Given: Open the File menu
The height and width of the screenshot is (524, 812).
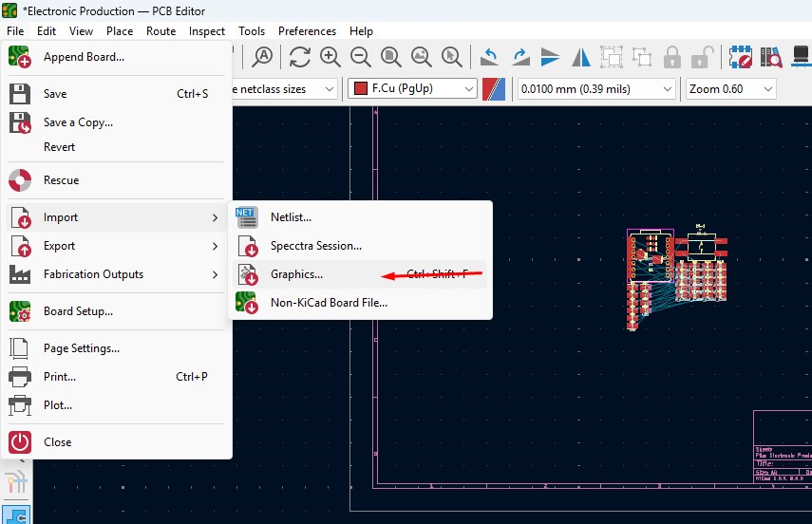Looking at the screenshot, I should 15,31.
